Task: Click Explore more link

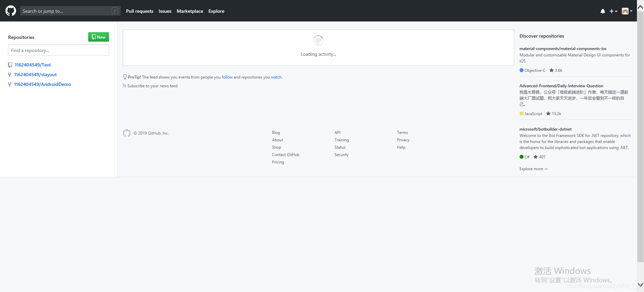Action: pyautogui.click(x=533, y=169)
